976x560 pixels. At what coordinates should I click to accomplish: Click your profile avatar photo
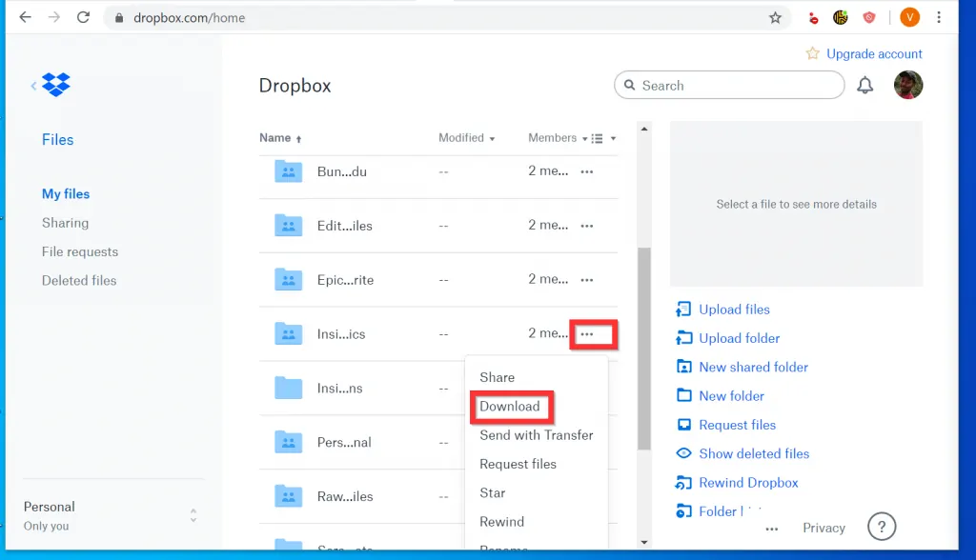pyautogui.click(x=907, y=85)
